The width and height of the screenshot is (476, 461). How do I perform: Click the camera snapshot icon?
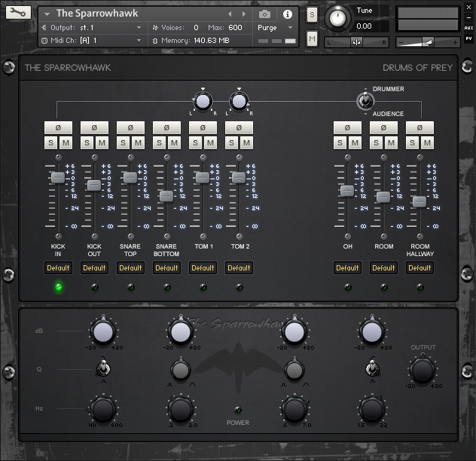(264, 14)
